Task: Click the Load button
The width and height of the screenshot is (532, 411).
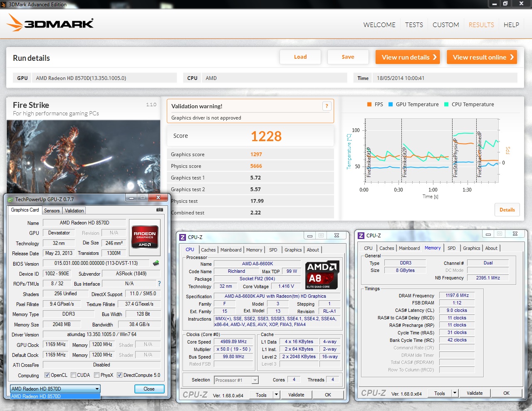Action: [300, 57]
